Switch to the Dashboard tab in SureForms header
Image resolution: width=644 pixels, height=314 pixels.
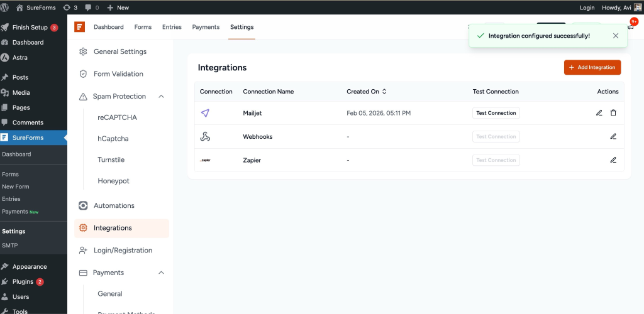(108, 27)
